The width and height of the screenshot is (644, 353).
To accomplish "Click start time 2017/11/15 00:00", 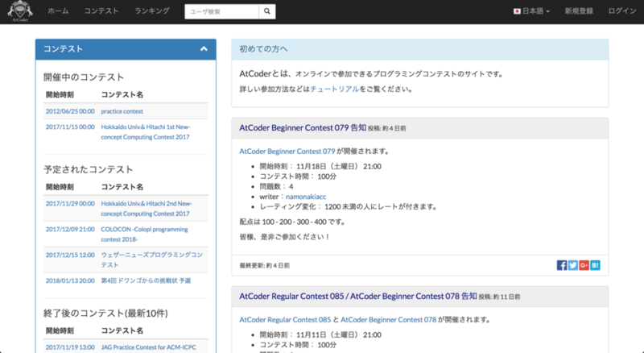I will (x=70, y=127).
